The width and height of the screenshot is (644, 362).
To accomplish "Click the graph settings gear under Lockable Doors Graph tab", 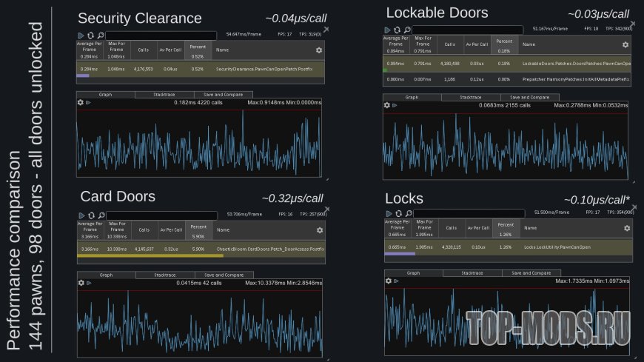I will pyautogui.click(x=386, y=106).
